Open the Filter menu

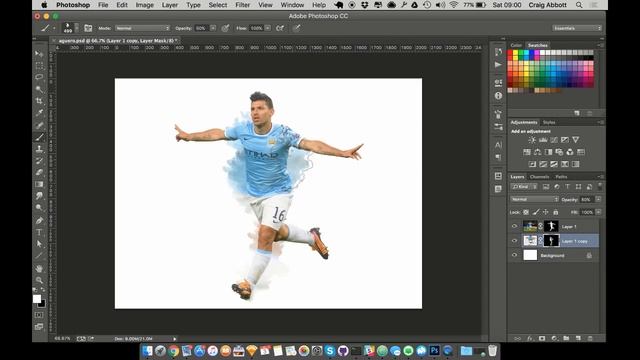[242, 5]
